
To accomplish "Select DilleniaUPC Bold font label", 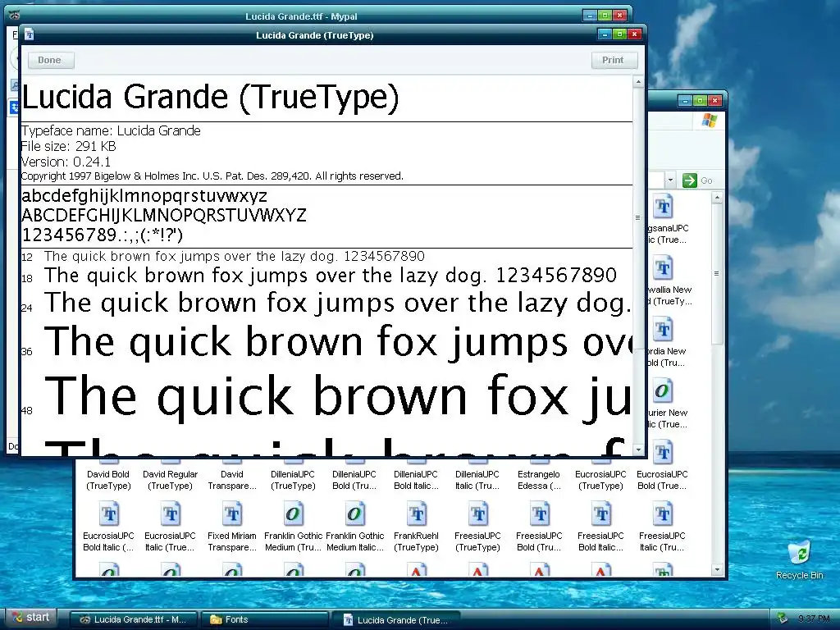I will point(354,479).
